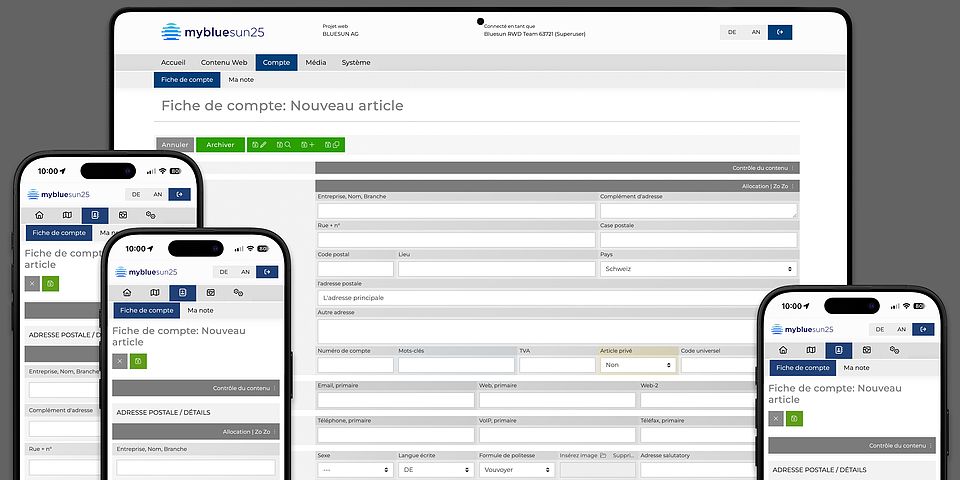
Task: Click the blue logout icon on the tablet header
Action: (x=780, y=32)
